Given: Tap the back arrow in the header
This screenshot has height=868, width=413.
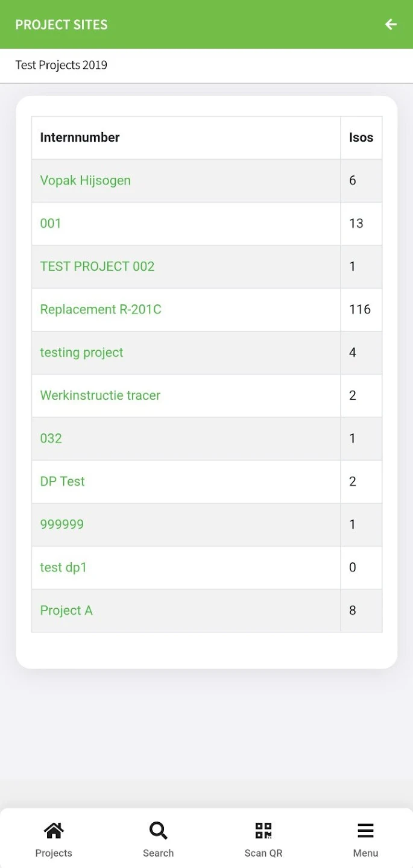Looking at the screenshot, I should click(391, 24).
